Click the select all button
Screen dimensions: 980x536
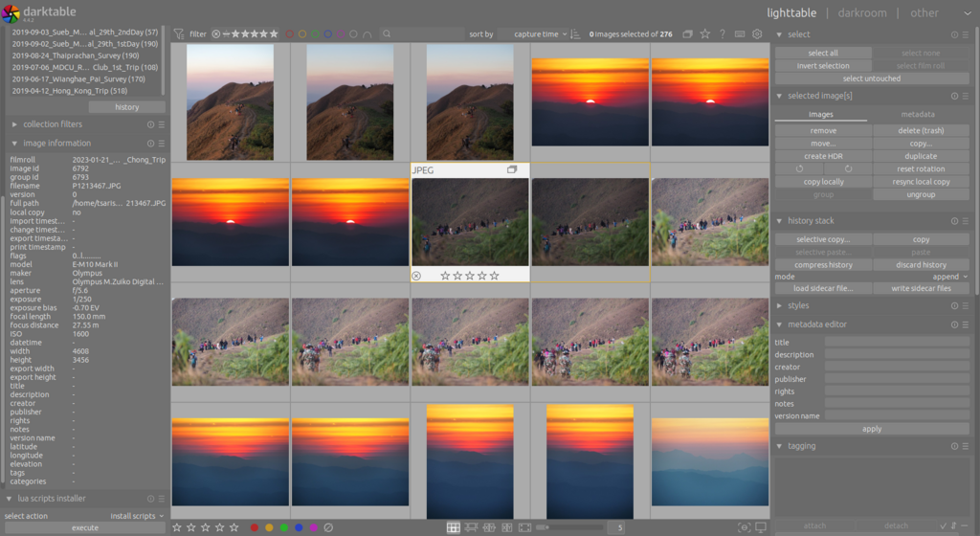823,53
